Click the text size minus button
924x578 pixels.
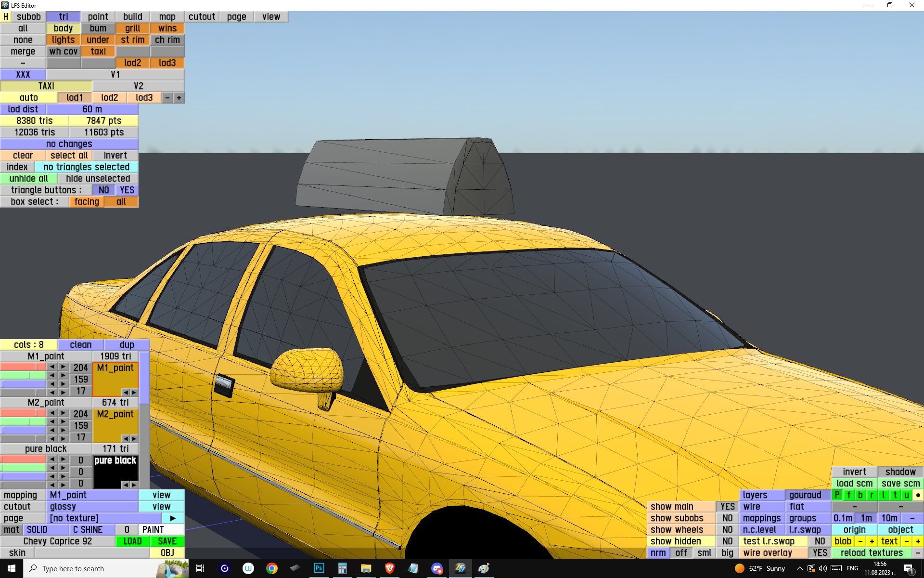(907, 541)
